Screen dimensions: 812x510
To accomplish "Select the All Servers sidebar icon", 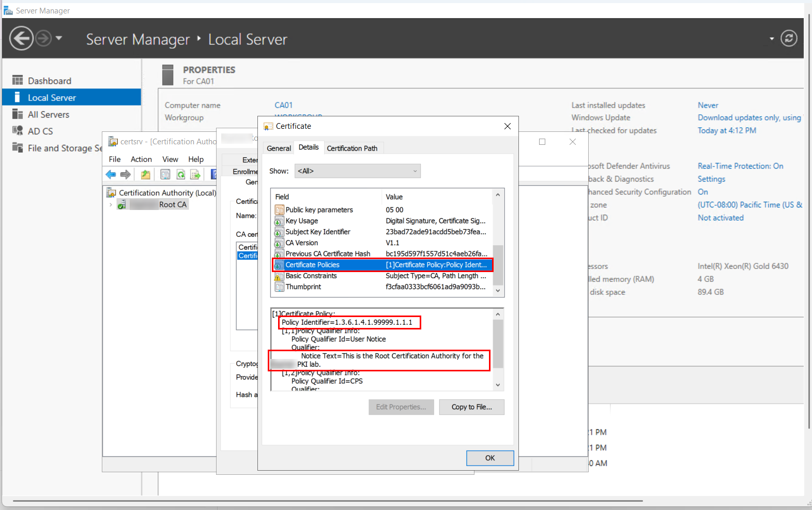I will click(18, 114).
